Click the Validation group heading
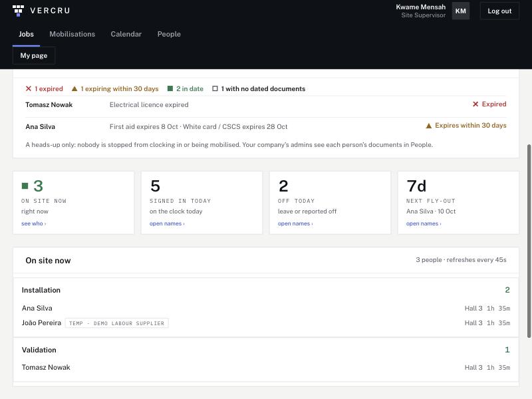Image resolution: width=532 pixels, height=399 pixels. (x=39, y=350)
